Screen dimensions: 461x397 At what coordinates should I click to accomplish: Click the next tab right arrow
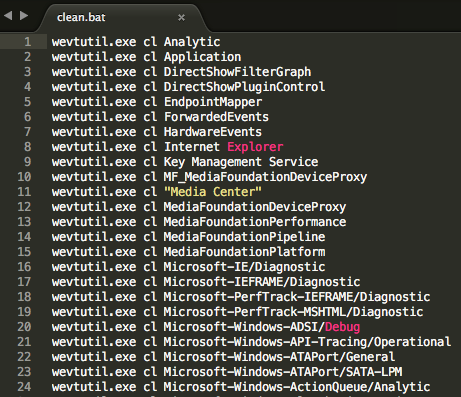click(x=24, y=16)
